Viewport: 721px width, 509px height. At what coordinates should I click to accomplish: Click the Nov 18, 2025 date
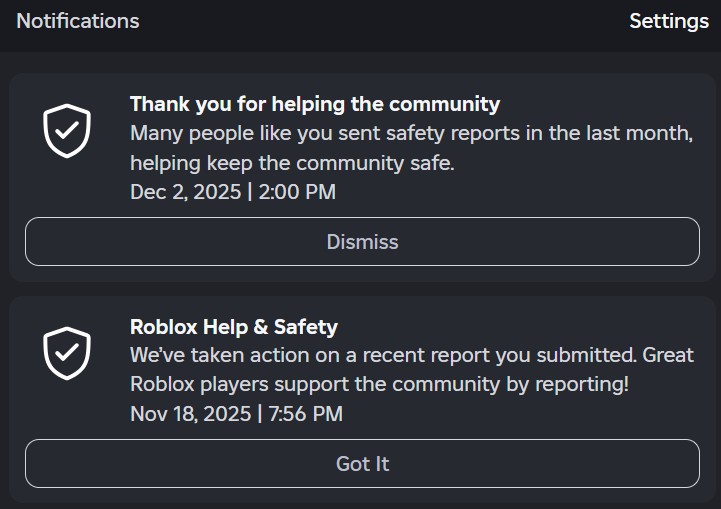point(191,414)
